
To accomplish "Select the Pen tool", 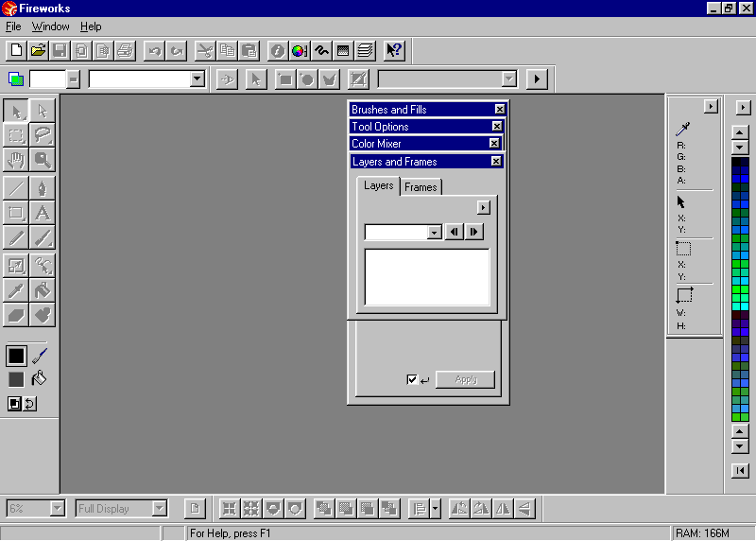I will click(x=43, y=188).
